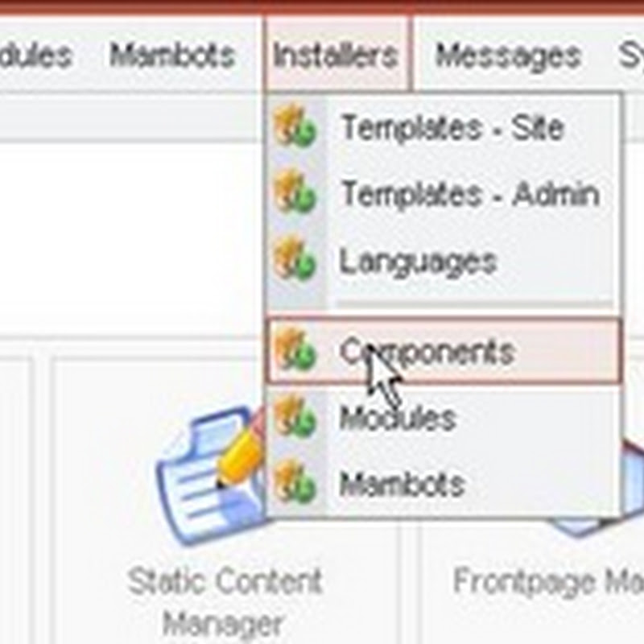644x644 pixels.
Task: Click the installer icon beside Modules entry
Action: pos(295,417)
